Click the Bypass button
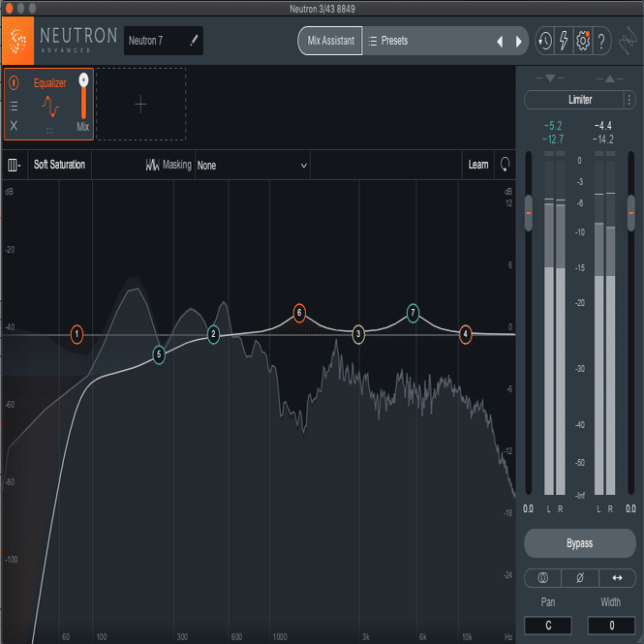 (580, 543)
